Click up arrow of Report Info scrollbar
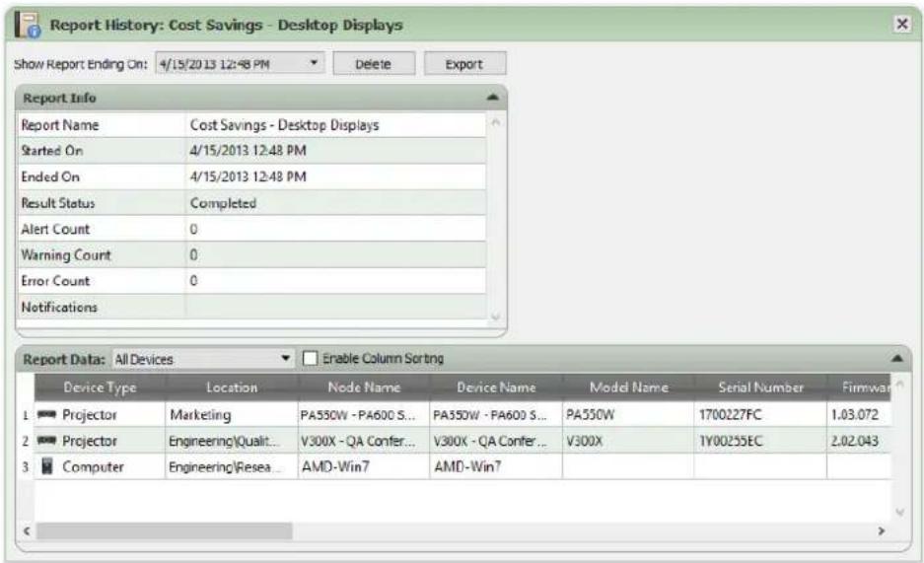The width and height of the screenshot is (924, 563). pos(496,122)
